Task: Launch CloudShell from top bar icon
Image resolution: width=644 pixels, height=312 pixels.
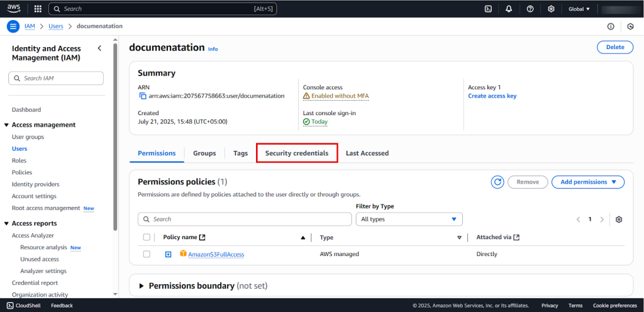Action: coord(488,9)
